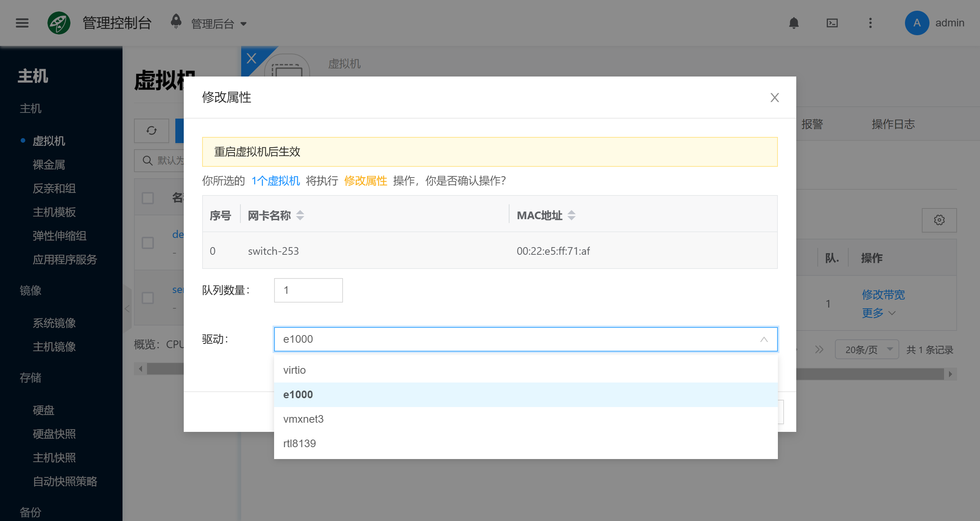Click the 1个虚拟机 link in dialog
The height and width of the screenshot is (521, 980).
pos(276,181)
